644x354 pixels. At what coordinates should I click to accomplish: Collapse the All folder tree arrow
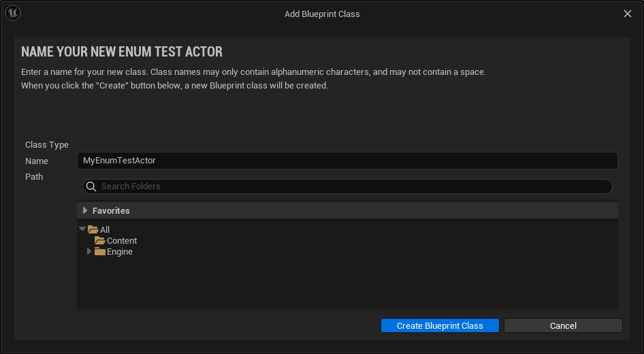click(82, 229)
